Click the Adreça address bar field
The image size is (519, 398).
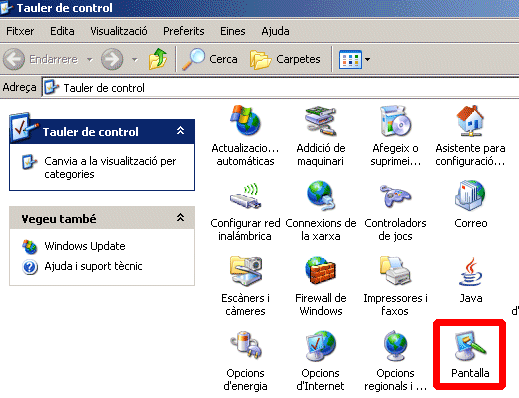(x=280, y=88)
